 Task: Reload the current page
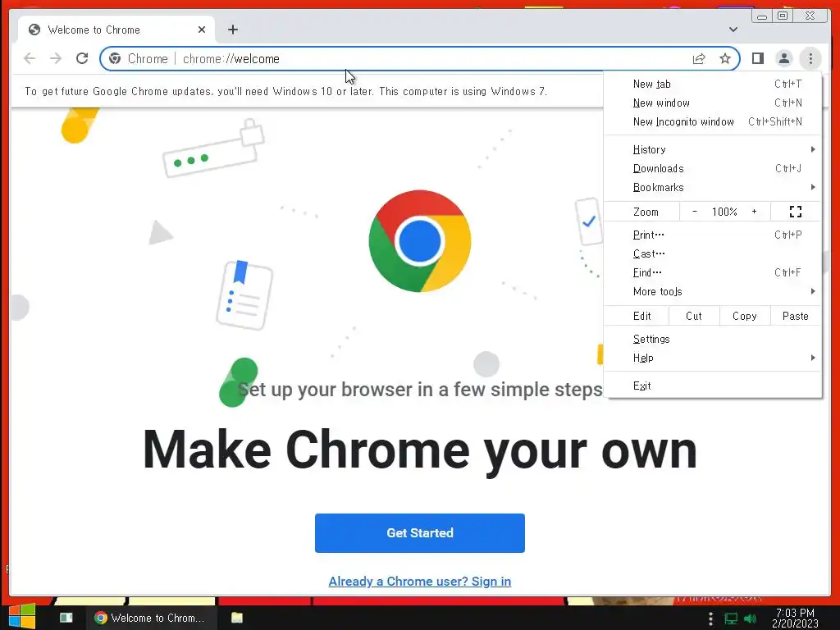(82, 58)
